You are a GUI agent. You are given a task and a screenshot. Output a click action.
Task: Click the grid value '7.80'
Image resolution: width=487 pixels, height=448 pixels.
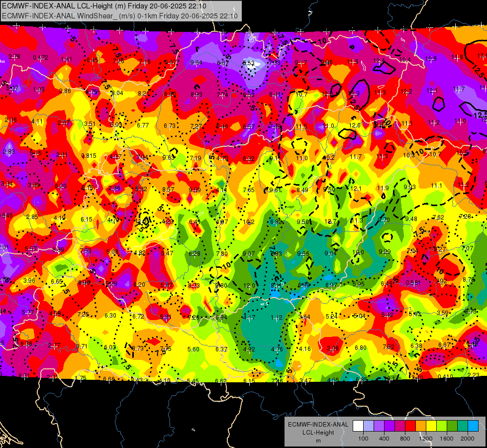pyautogui.click(x=222, y=254)
